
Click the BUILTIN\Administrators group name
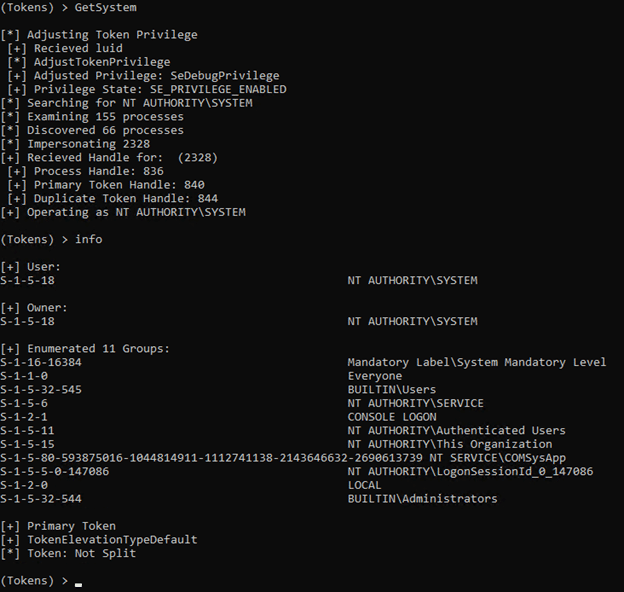point(423,499)
